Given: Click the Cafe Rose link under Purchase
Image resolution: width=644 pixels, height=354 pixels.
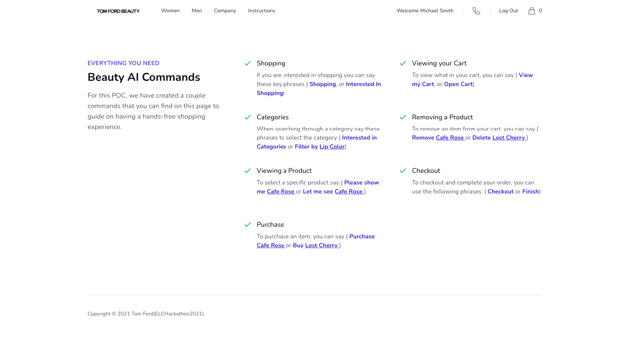Looking at the screenshot, I should [x=270, y=245].
